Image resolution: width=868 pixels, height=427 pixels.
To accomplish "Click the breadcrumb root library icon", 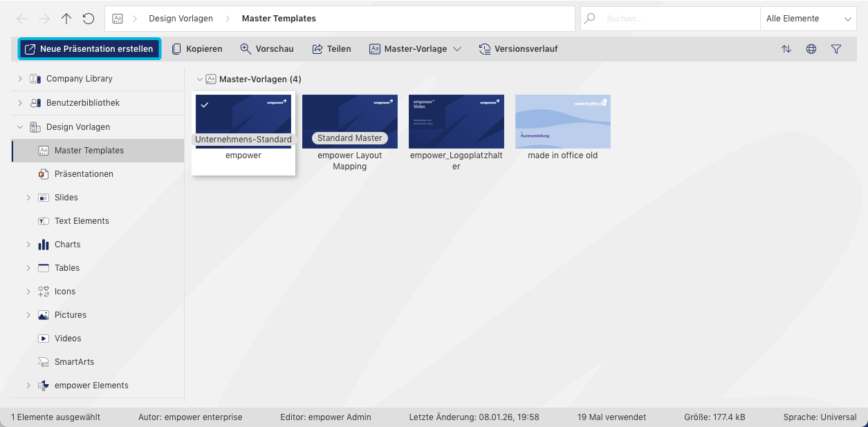I will pos(118,19).
